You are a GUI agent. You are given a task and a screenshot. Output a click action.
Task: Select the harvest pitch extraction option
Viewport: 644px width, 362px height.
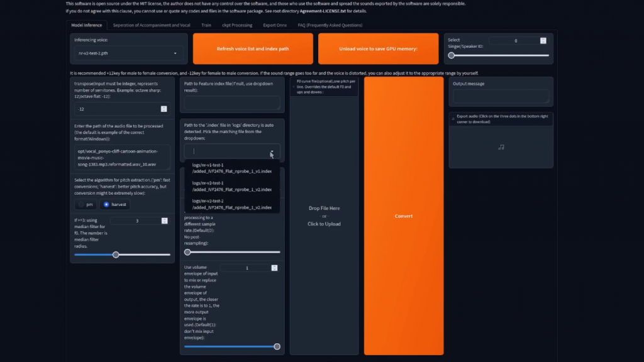(x=114, y=204)
